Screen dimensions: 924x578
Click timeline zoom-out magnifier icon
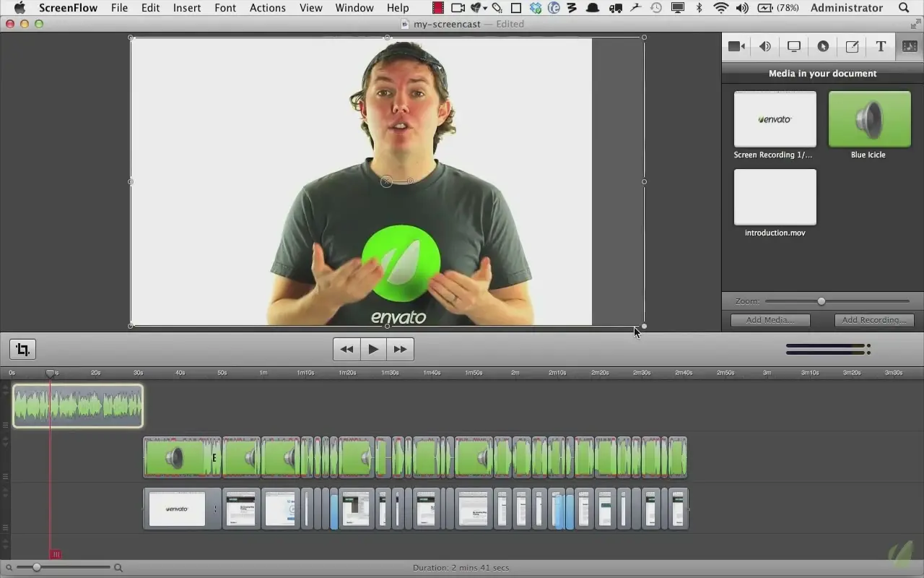point(9,568)
